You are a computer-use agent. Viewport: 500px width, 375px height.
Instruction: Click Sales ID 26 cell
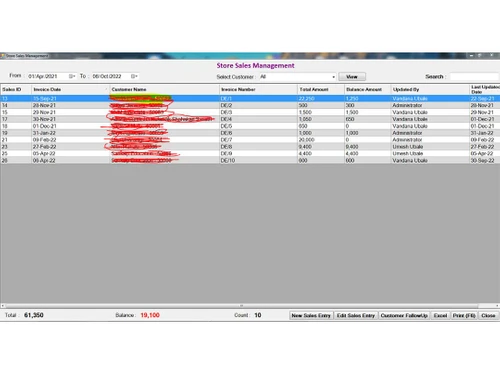16,160
